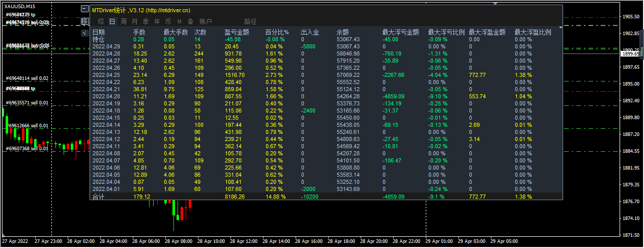This screenshot has height=248, width=644.
Task: Click the total deposit/withdrawal value -10200
Action: 310,197
